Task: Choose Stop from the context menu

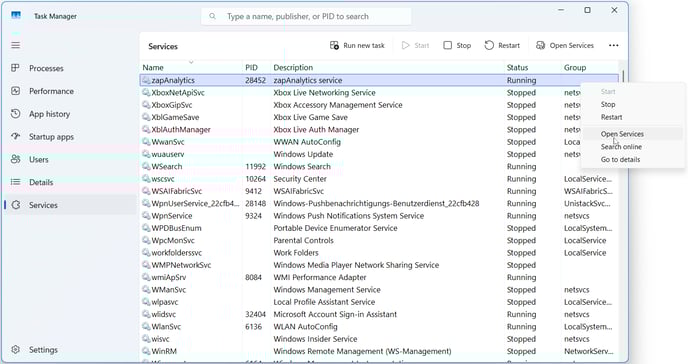Action: 608,104
